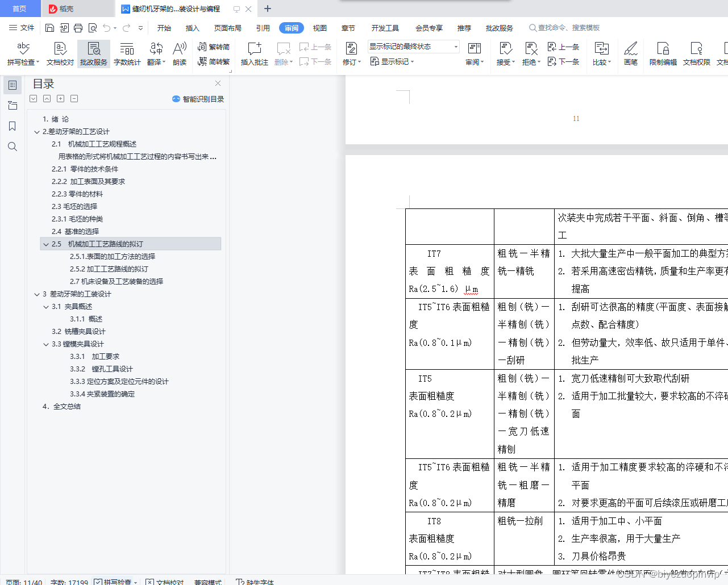Open the bookmark icon in left sidebar
Screen dimensions: 728x585
(13, 126)
